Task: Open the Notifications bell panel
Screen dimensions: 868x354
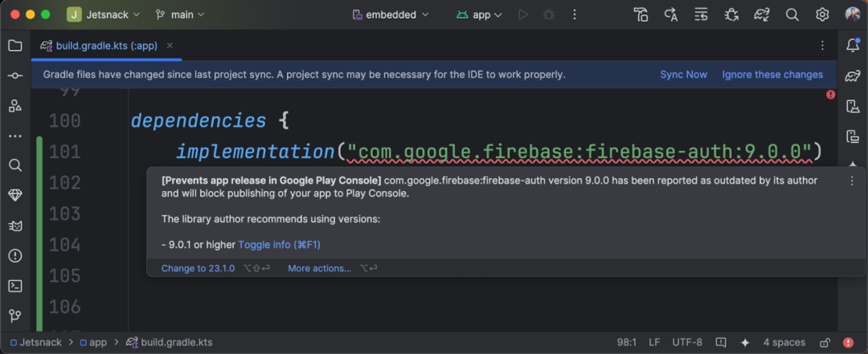Action: (x=853, y=46)
